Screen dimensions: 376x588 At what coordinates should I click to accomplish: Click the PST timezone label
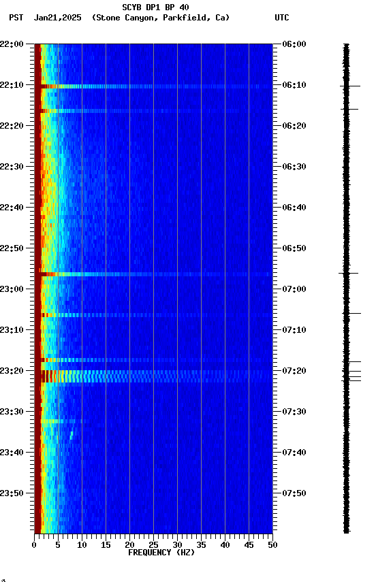16,18
